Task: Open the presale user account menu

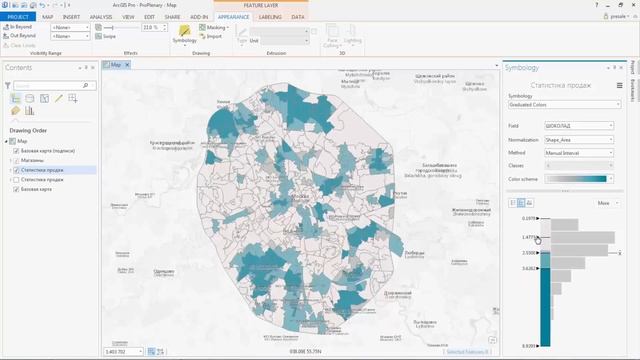Action: [x=617, y=16]
